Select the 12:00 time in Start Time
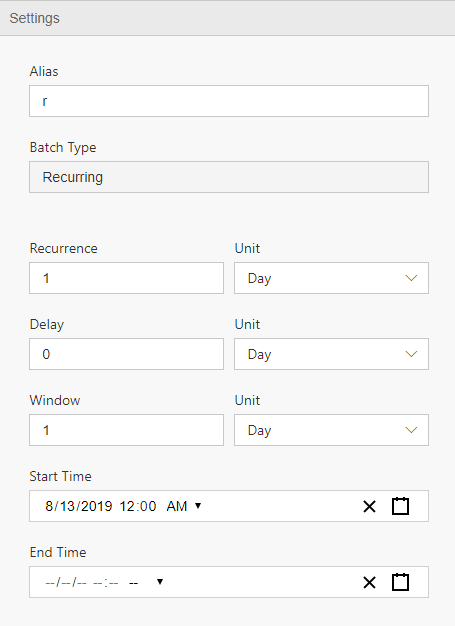 (x=138, y=506)
